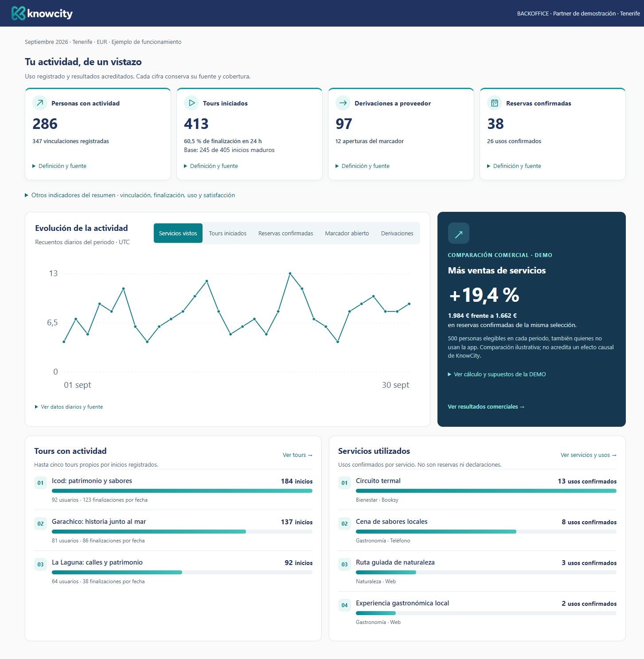Click the 13 usos confirmados count
644x659 pixels.
tap(587, 481)
